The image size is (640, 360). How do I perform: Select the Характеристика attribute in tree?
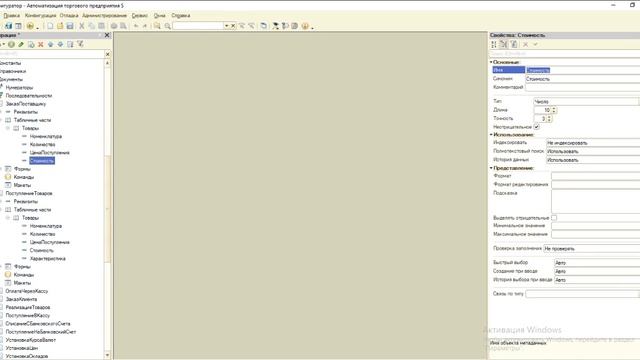47,258
